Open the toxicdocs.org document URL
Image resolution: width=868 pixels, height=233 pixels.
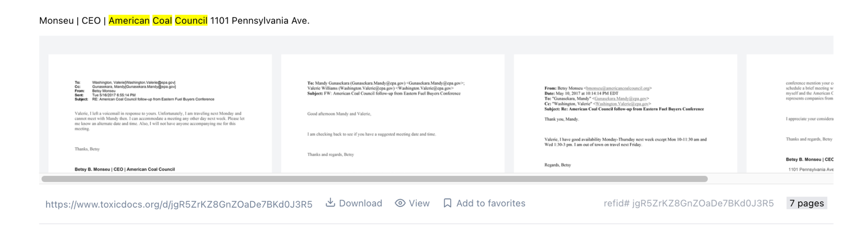click(x=179, y=204)
